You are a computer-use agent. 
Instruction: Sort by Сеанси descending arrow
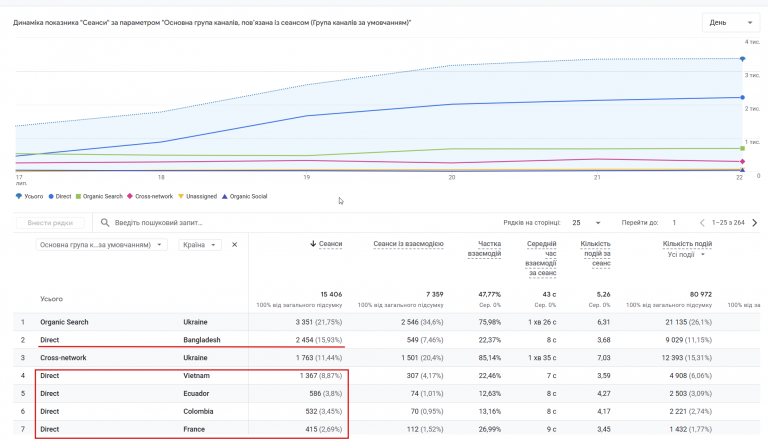[x=313, y=244]
